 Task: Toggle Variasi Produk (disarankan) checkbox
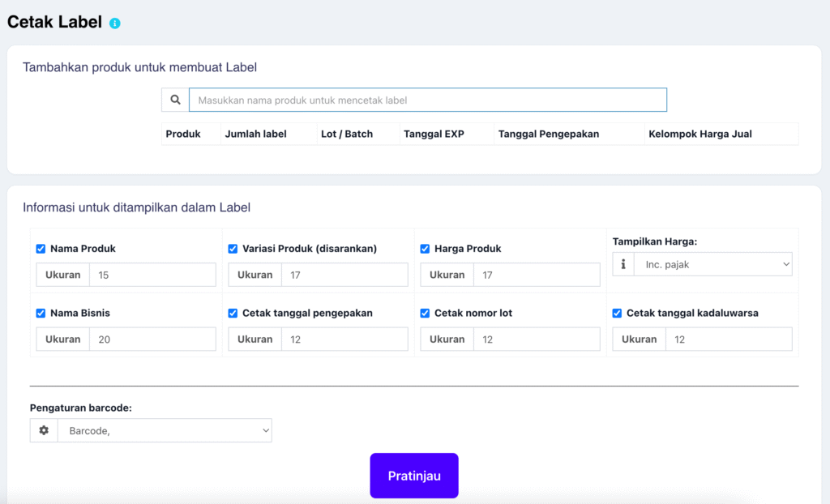click(233, 249)
